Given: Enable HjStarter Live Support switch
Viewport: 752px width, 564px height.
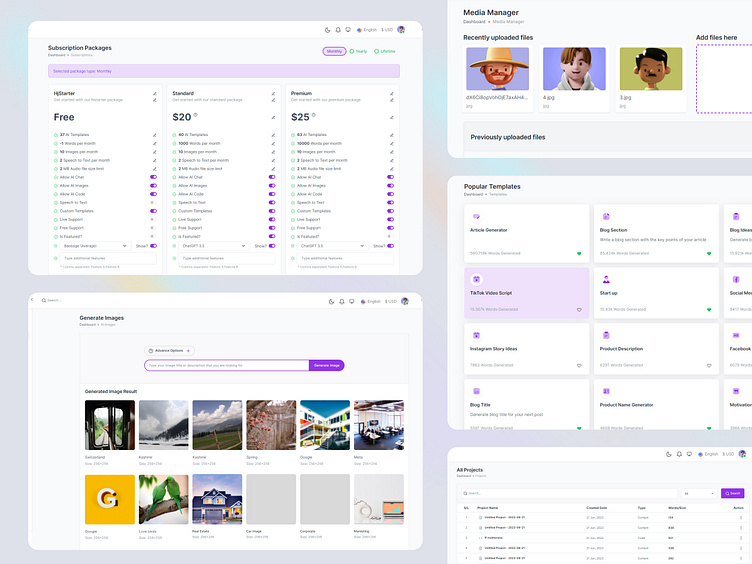Looking at the screenshot, I should 153,220.
